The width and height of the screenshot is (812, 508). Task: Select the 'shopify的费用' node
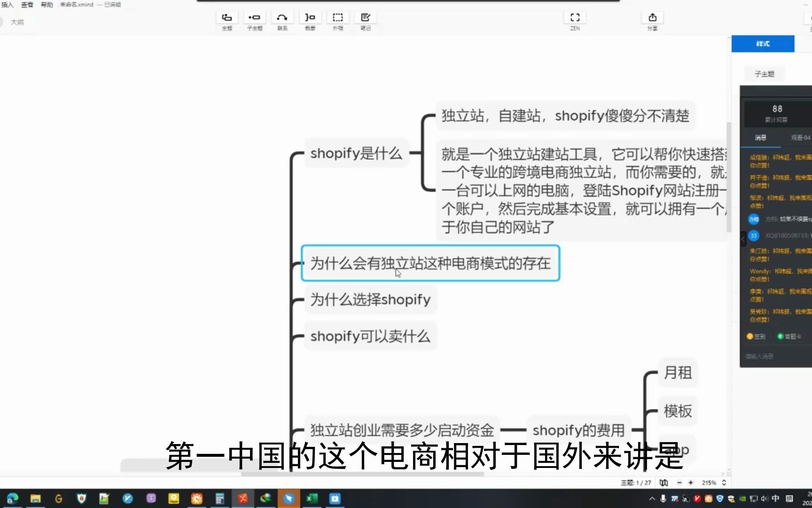coord(578,430)
